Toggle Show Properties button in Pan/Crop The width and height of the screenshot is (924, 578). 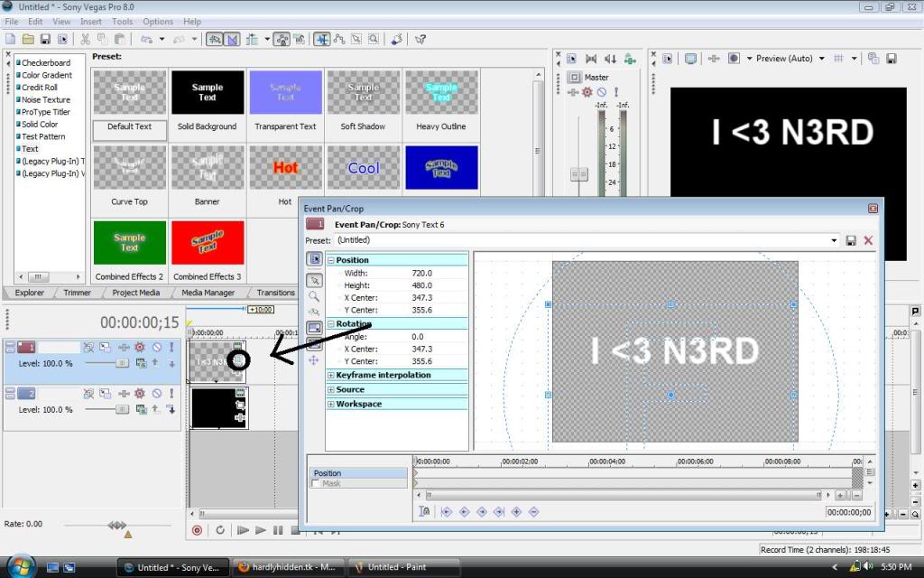click(x=314, y=259)
